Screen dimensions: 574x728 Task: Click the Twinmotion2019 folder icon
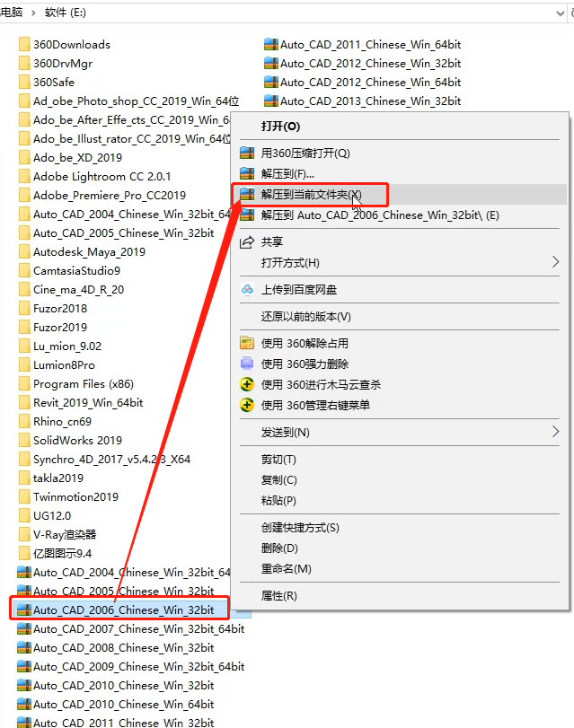coord(24,496)
